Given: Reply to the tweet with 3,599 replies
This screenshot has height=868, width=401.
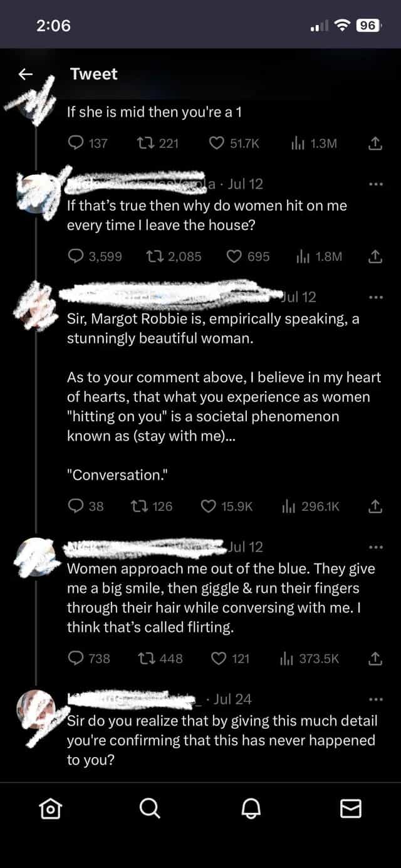Looking at the screenshot, I should (75, 256).
